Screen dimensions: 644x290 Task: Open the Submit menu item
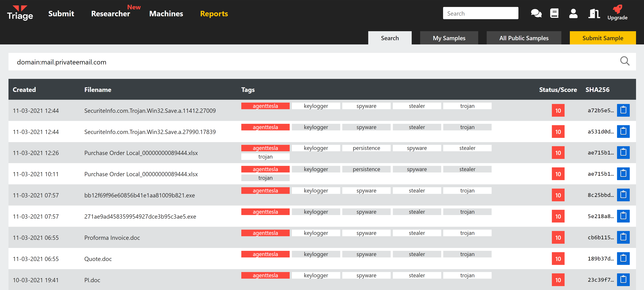pyautogui.click(x=61, y=14)
